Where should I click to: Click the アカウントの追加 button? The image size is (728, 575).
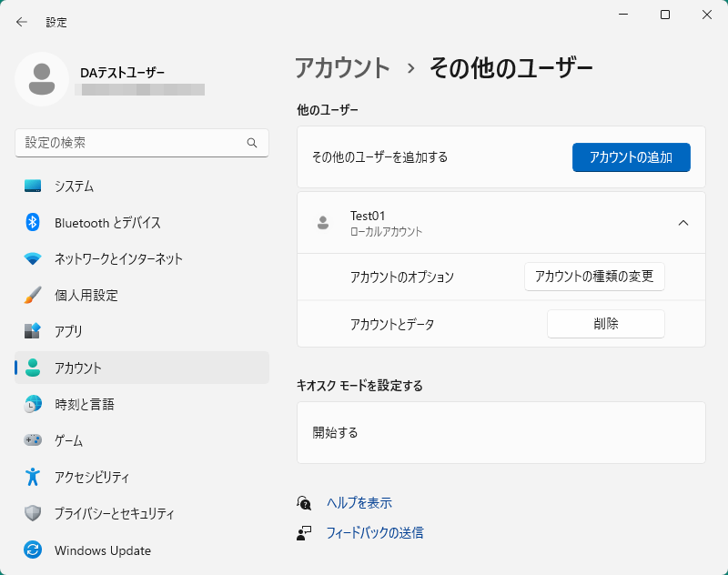tap(631, 156)
